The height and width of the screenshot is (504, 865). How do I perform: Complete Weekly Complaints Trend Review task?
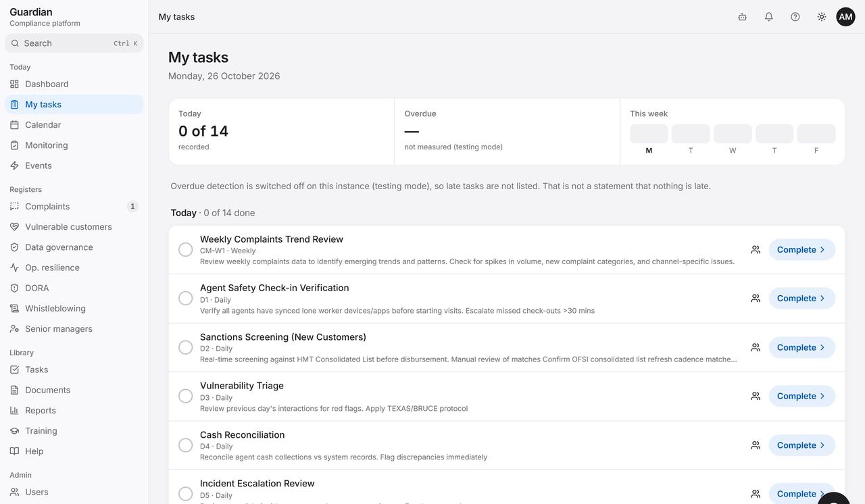click(x=802, y=249)
